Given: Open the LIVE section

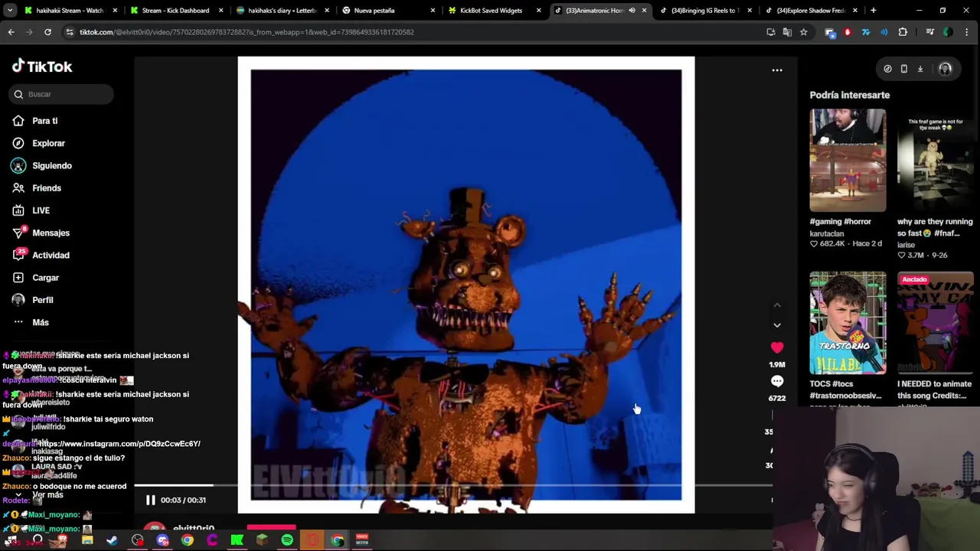Looking at the screenshot, I should pos(41,210).
